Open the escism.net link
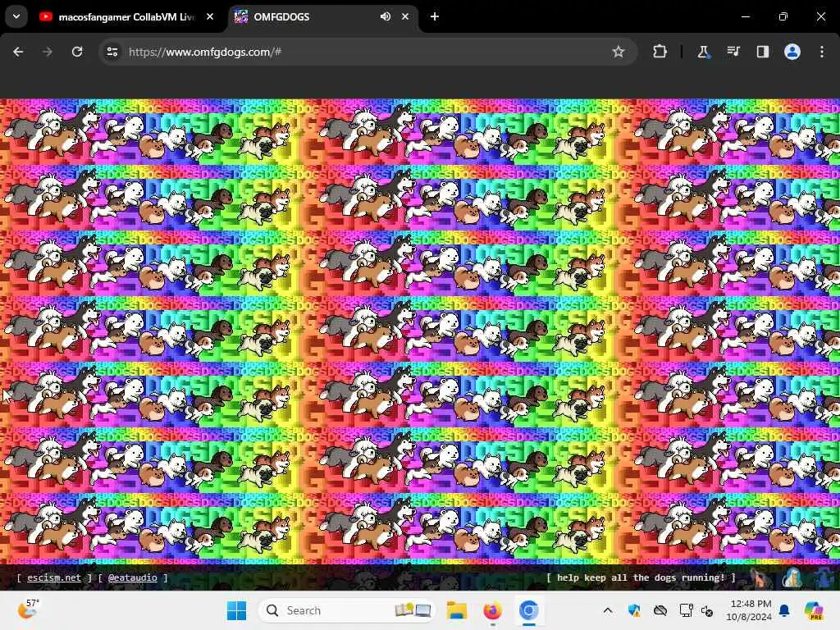The width and height of the screenshot is (840, 630). click(53, 577)
